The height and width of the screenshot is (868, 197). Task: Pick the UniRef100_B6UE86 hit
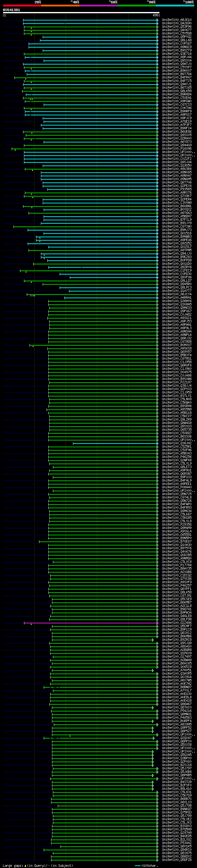click(x=177, y=132)
